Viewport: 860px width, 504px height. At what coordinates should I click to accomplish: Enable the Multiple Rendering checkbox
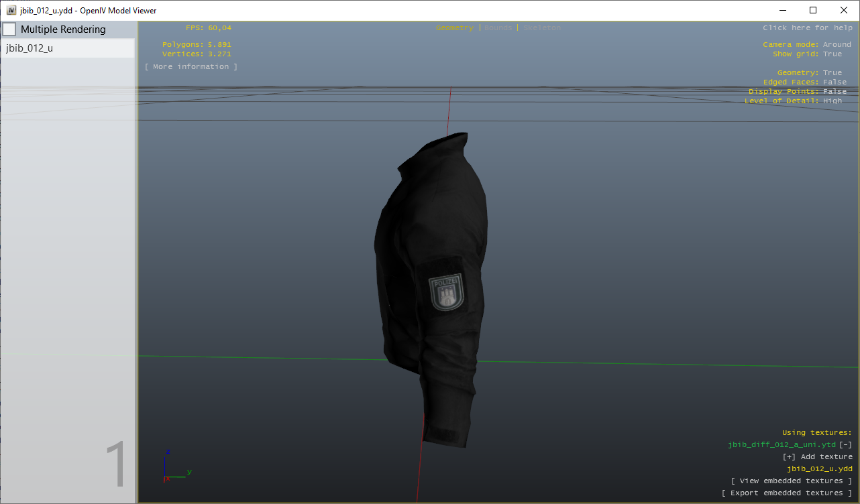tap(9, 29)
